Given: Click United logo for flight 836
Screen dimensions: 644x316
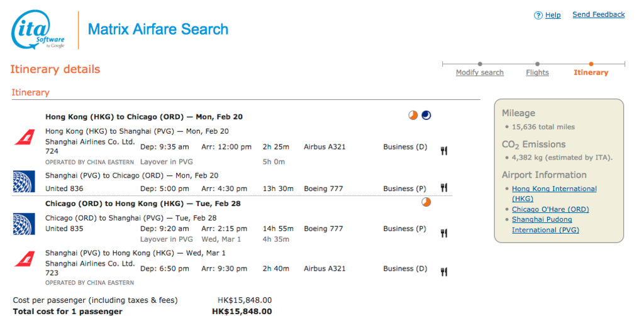Looking at the screenshot, I should (x=25, y=182).
